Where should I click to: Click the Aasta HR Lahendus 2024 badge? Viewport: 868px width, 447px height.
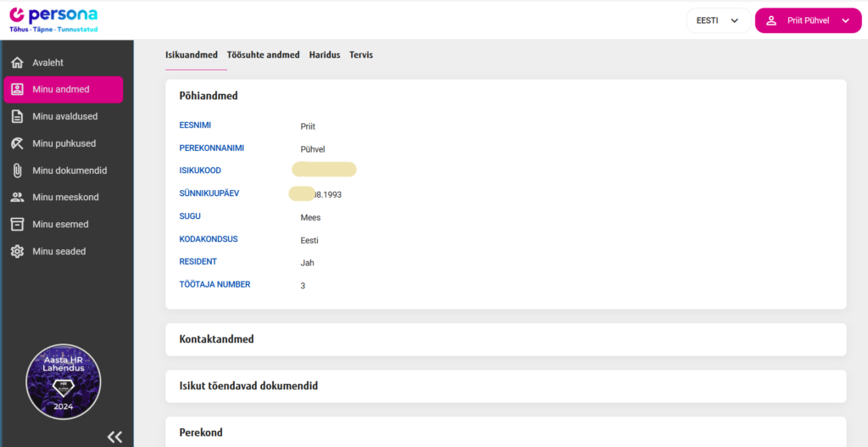[64, 382]
